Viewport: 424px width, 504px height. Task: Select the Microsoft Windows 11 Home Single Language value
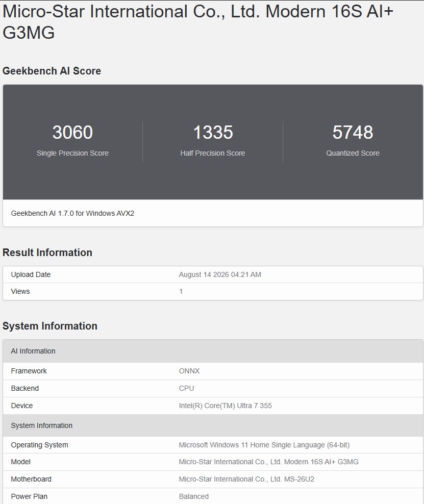264,445
